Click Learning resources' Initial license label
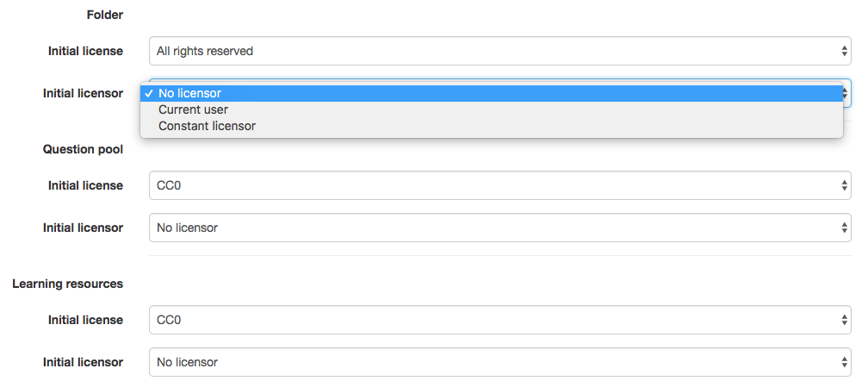 click(85, 320)
